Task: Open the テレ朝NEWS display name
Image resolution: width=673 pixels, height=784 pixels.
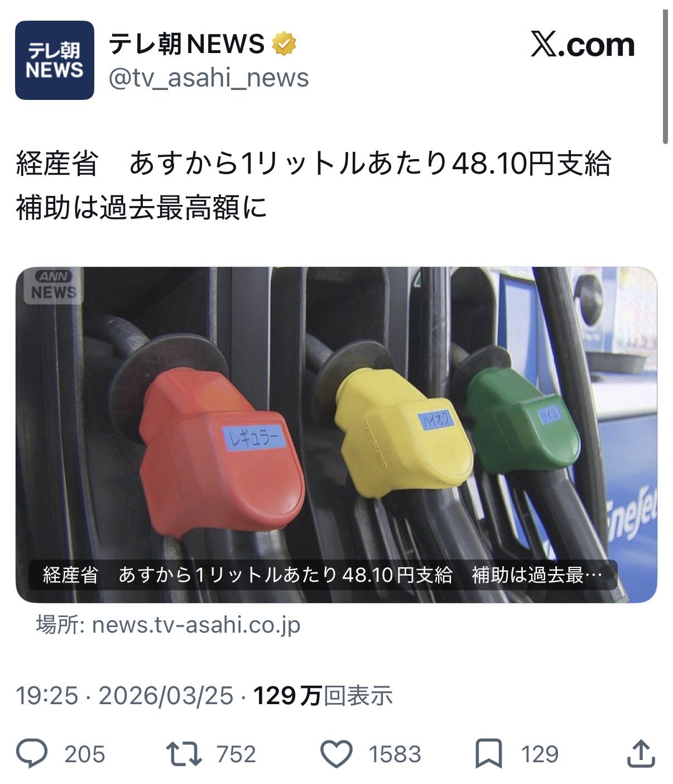Action: point(186,44)
